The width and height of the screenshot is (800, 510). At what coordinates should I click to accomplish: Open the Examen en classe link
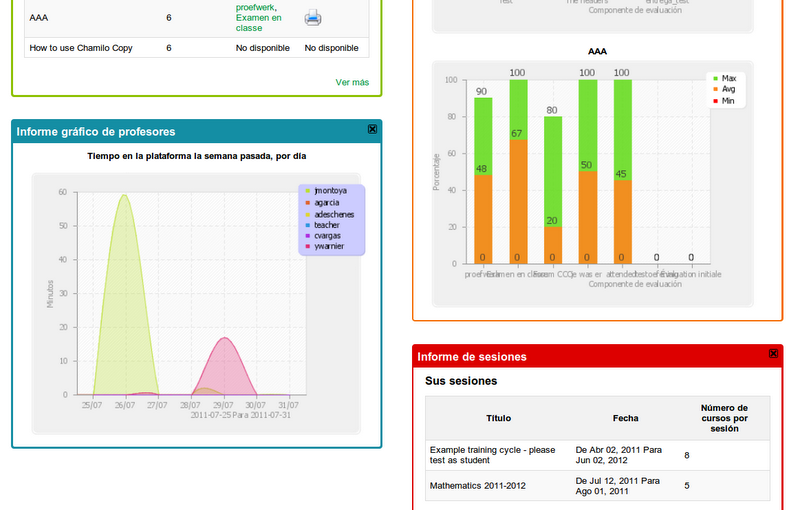[x=258, y=18]
